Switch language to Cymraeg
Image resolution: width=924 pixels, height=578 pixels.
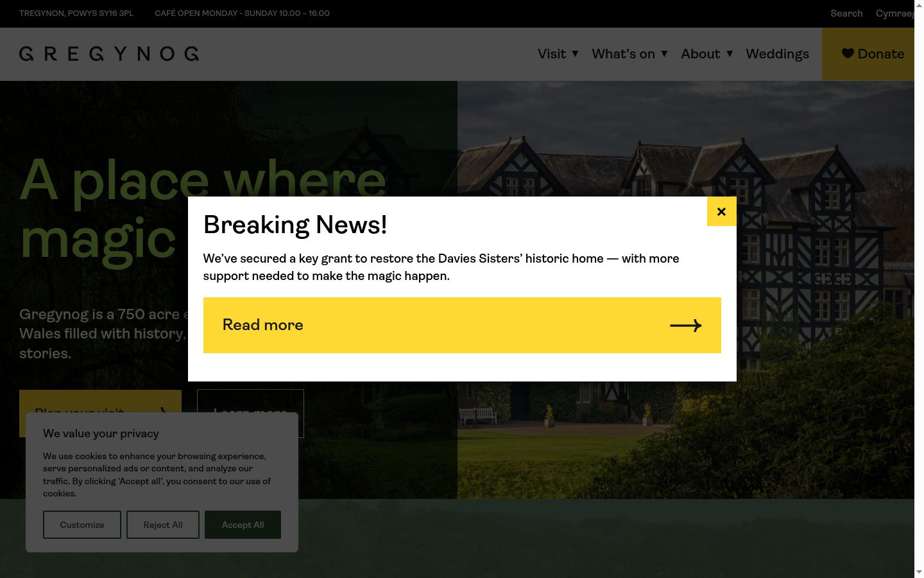click(895, 13)
